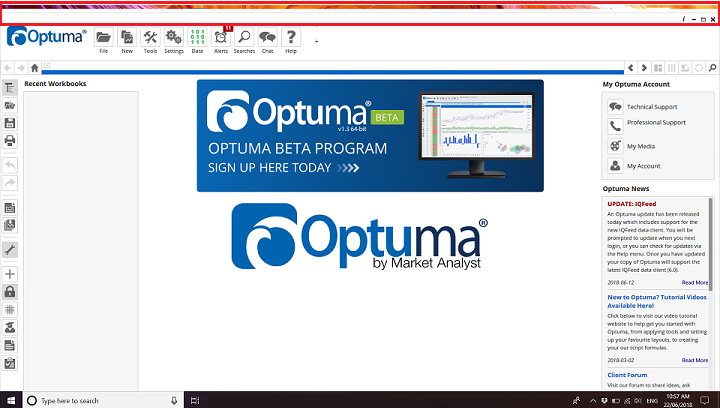Screen dimensions: 720x408
Task: Open Task View in the taskbar
Action: click(x=195, y=400)
